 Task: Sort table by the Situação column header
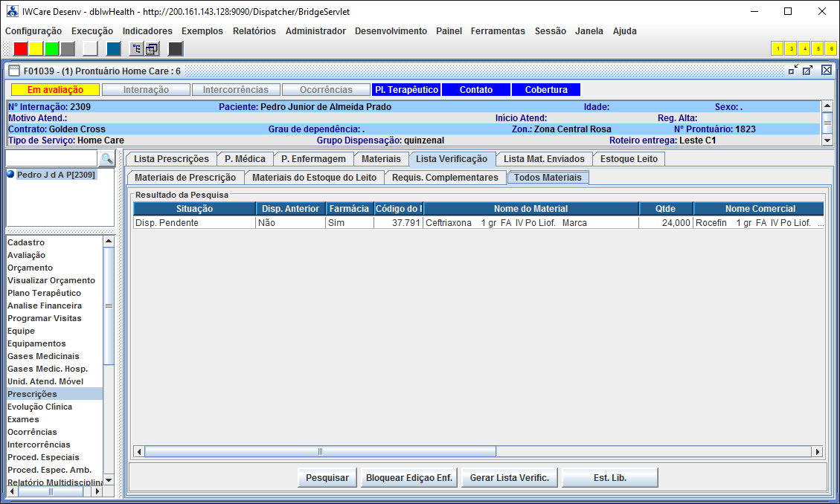tap(194, 209)
